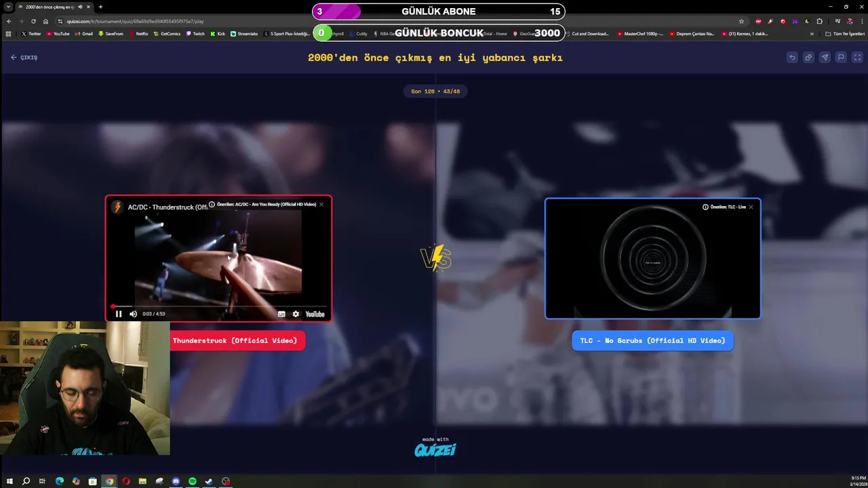Vote for Thunderstruck (Official Video) red button
The height and width of the screenshot is (488, 868).
[x=237, y=340]
